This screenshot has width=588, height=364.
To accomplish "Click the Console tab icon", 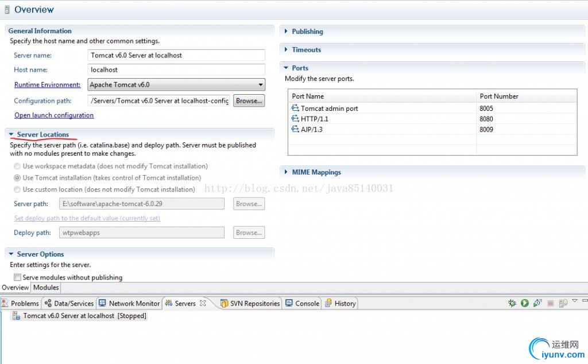I will coord(289,303).
